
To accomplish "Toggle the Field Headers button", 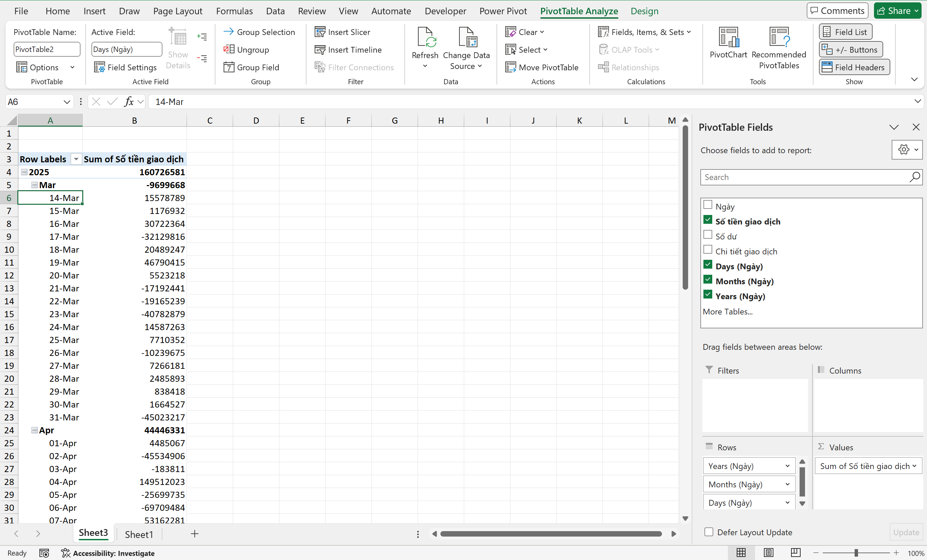I will click(854, 67).
